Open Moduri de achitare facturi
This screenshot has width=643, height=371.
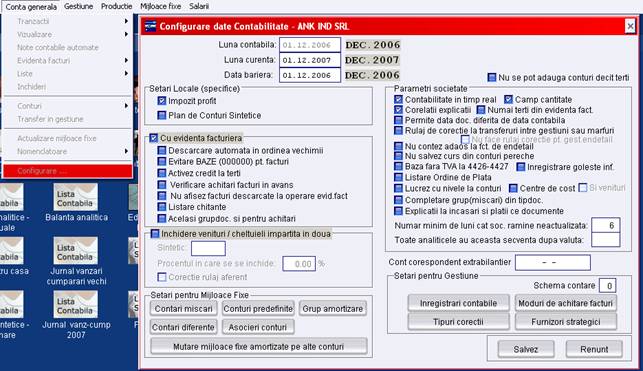(x=565, y=303)
